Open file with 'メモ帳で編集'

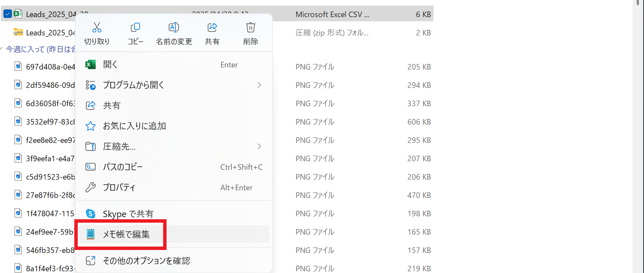click(x=126, y=234)
